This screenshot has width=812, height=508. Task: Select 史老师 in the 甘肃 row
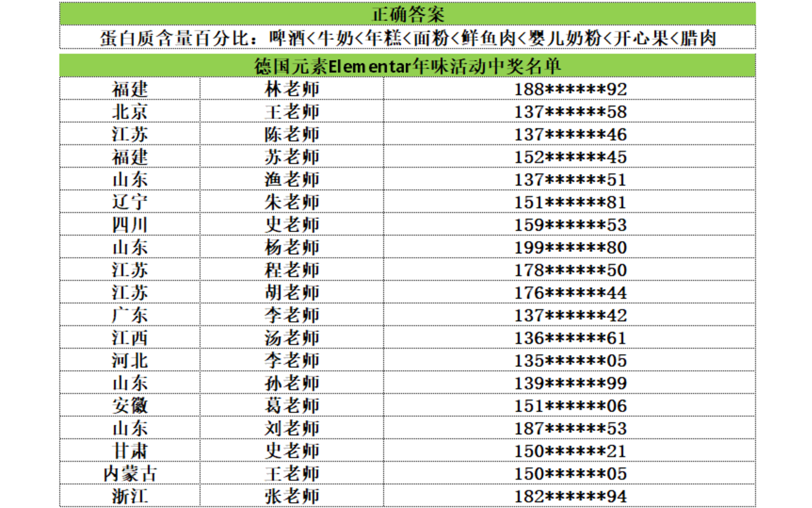(x=292, y=451)
